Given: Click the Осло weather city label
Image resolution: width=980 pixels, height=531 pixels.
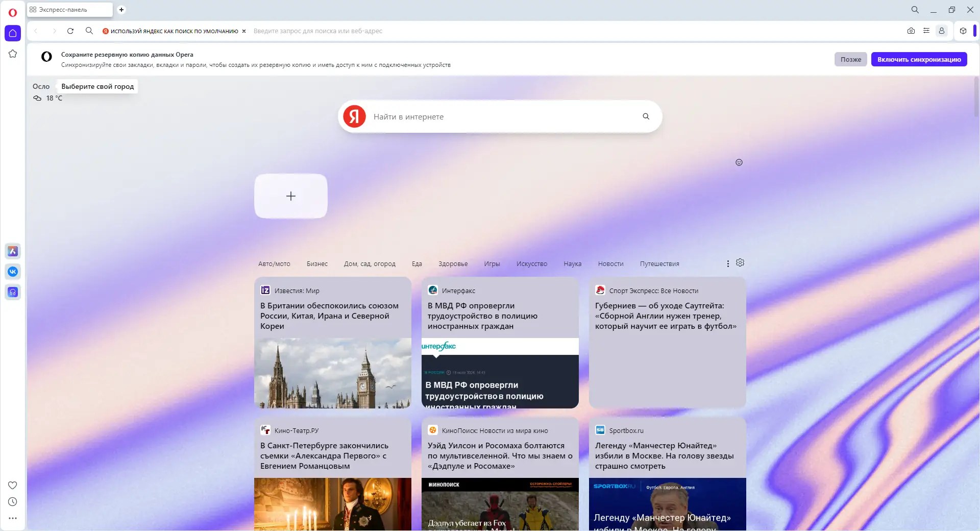Looking at the screenshot, I should 41,86.
